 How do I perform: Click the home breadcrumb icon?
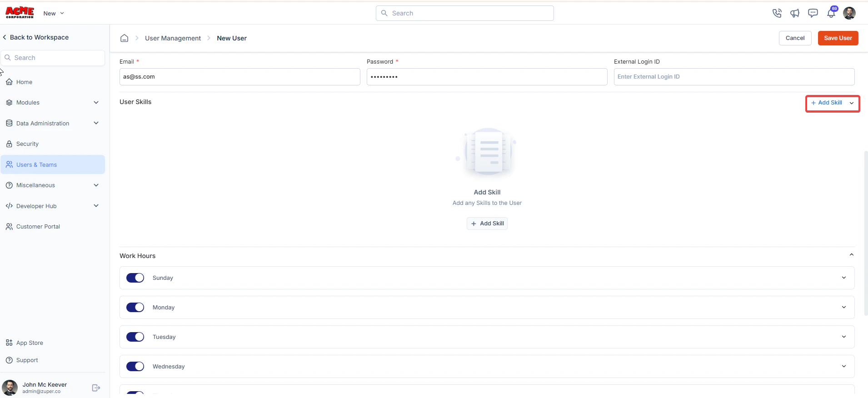[124, 38]
